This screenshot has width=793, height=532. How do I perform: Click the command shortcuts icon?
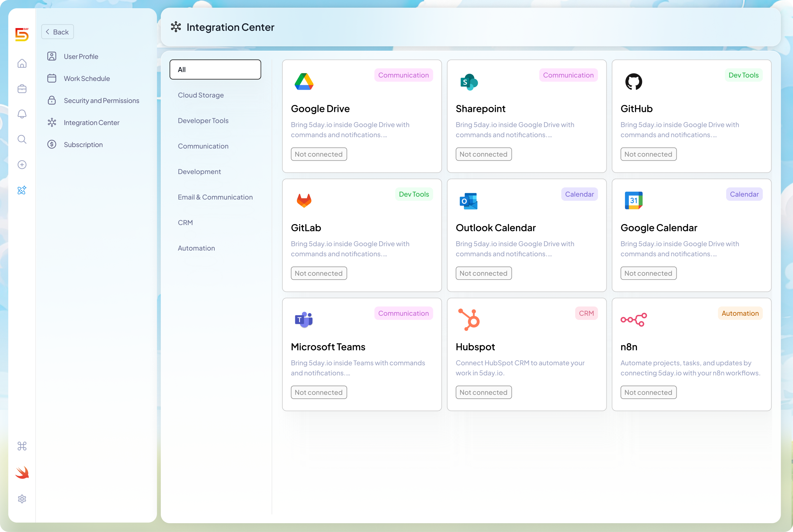(22, 446)
